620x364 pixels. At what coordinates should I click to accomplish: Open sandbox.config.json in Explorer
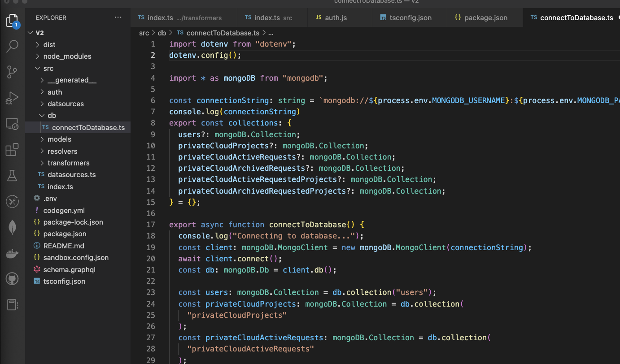[78, 257]
